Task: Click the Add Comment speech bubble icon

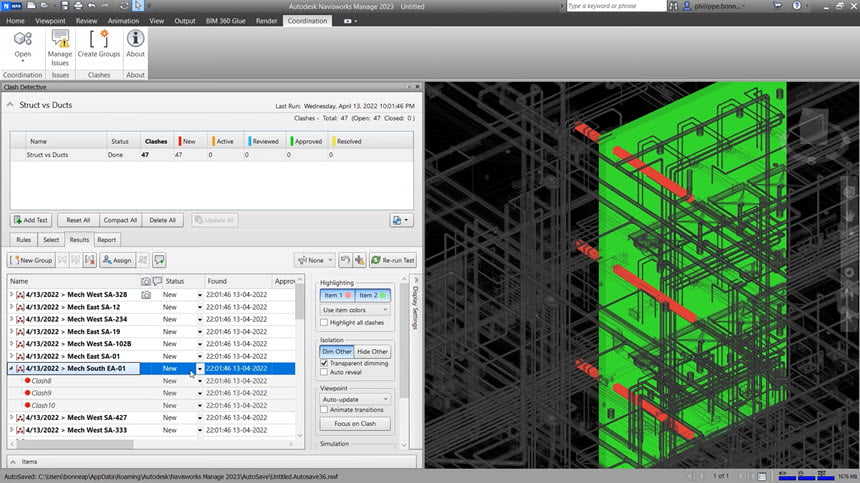Action: [159, 260]
